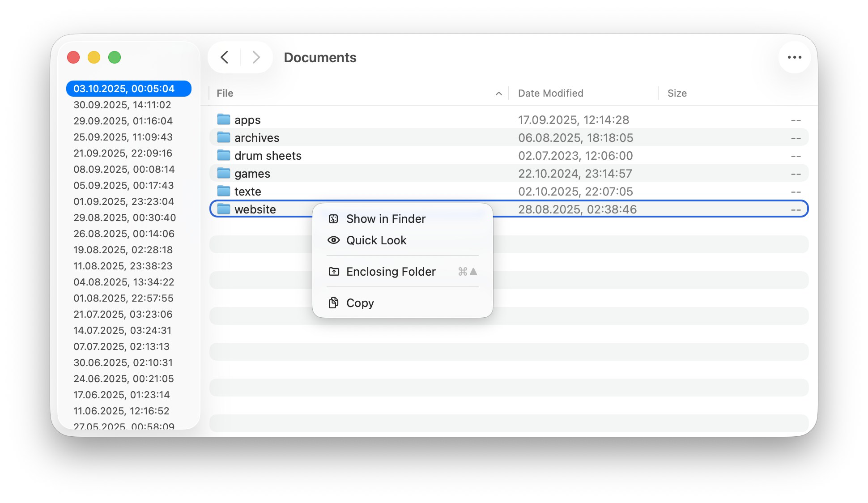Sort by Date Modified column header

click(550, 94)
